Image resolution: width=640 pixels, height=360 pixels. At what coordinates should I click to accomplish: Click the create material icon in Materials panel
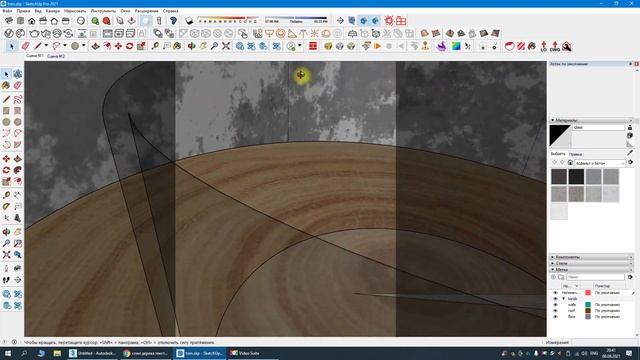(x=630, y=135)
